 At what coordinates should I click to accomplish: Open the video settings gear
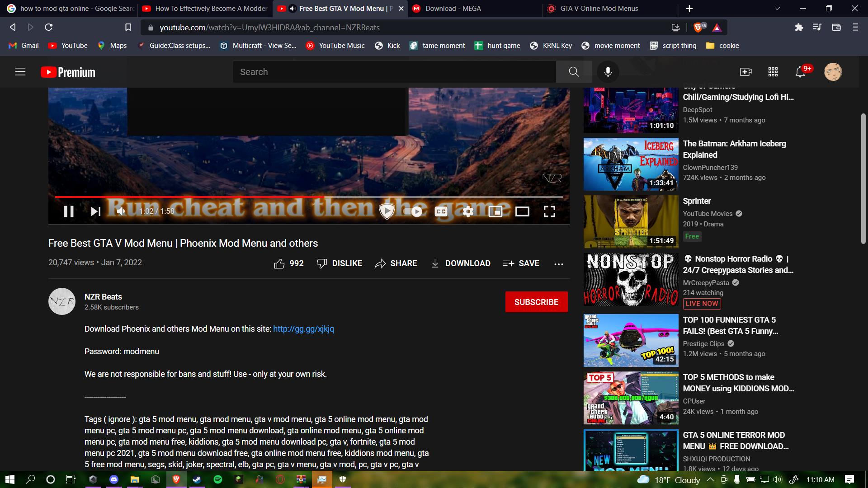click(468, 211)
